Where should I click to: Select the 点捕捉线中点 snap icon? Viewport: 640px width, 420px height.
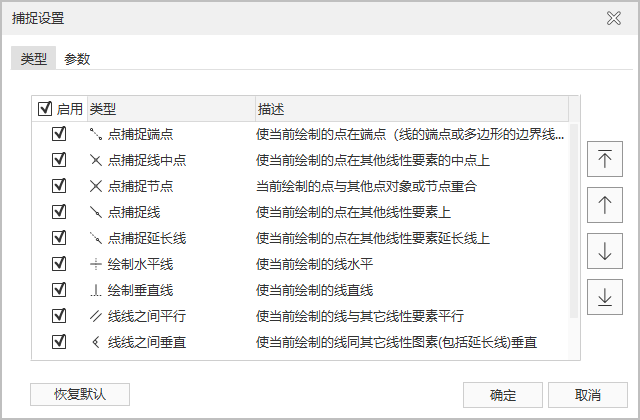point(96,159)
